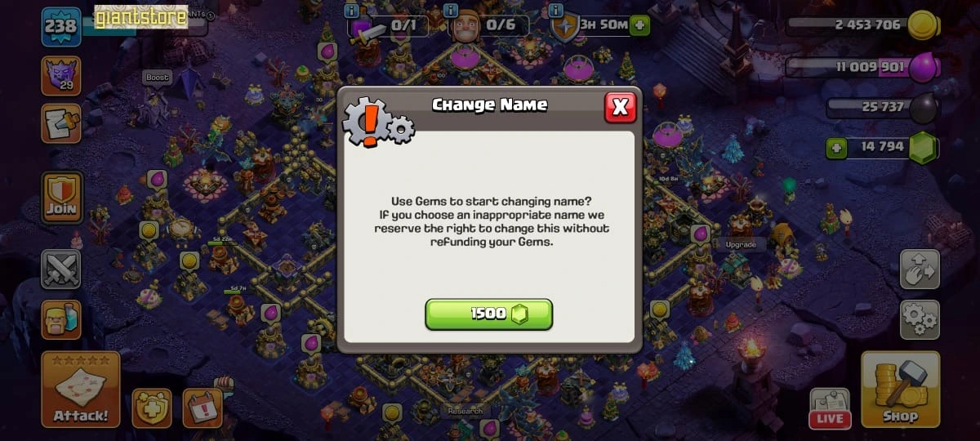Open the crossed swords battle log icon
980x441 pixels.
(x=61, y=269)
